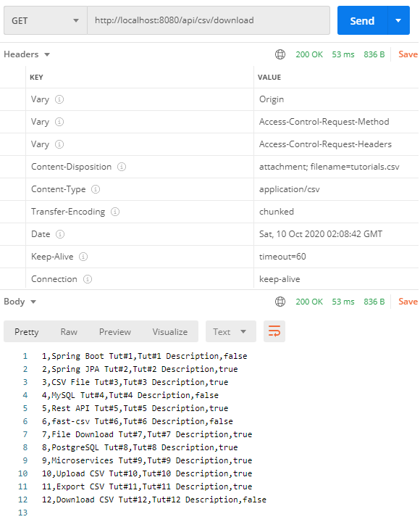The image size is (420, 522).
Task: Show info for Content-Type header
Action: (x=96, y=189)
